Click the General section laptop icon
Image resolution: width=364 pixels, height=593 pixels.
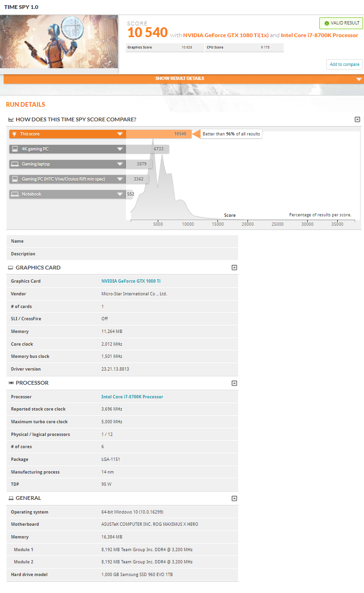click(11, 498)
